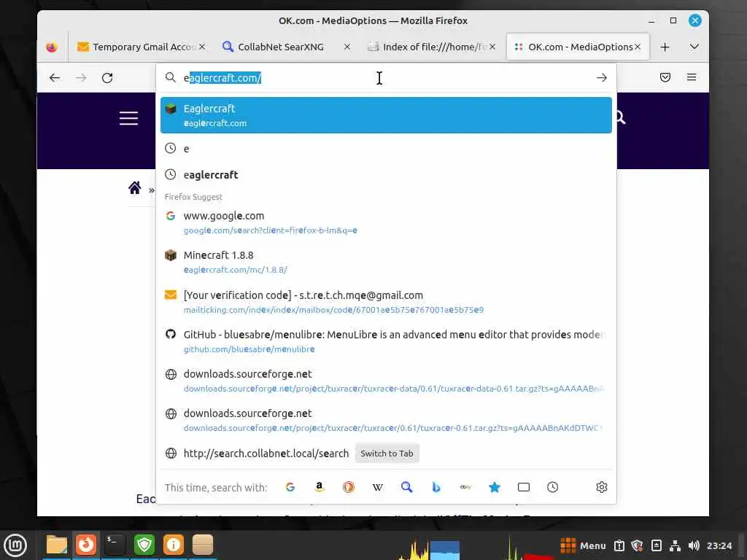Search with Bing this time
Screen dimensions: 747x560
point(436,487)
